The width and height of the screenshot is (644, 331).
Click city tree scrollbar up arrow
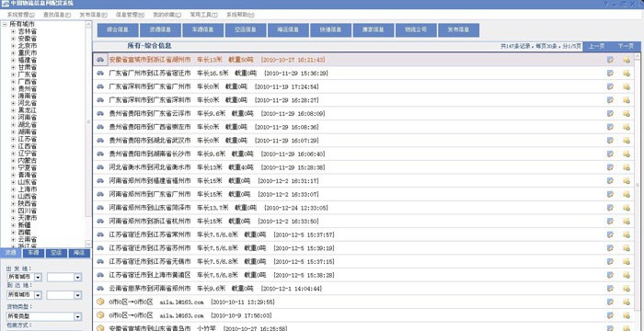tap(88, 24)
